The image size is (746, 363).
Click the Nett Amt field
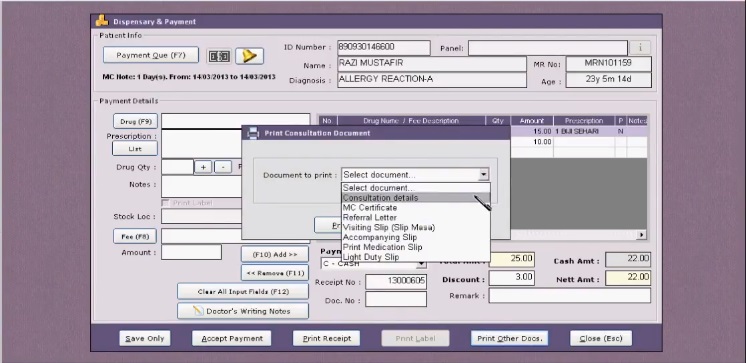tap(628, 278)
